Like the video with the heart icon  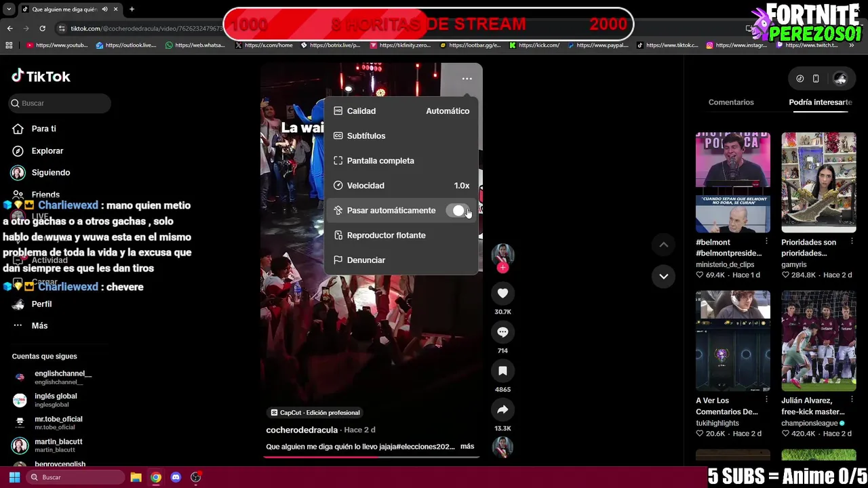pos(502,293)
